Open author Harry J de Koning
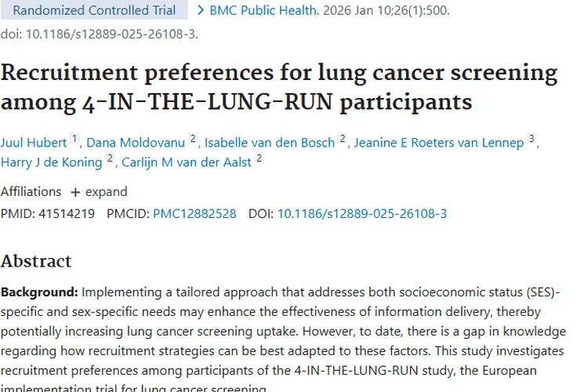 pos(51,162)
